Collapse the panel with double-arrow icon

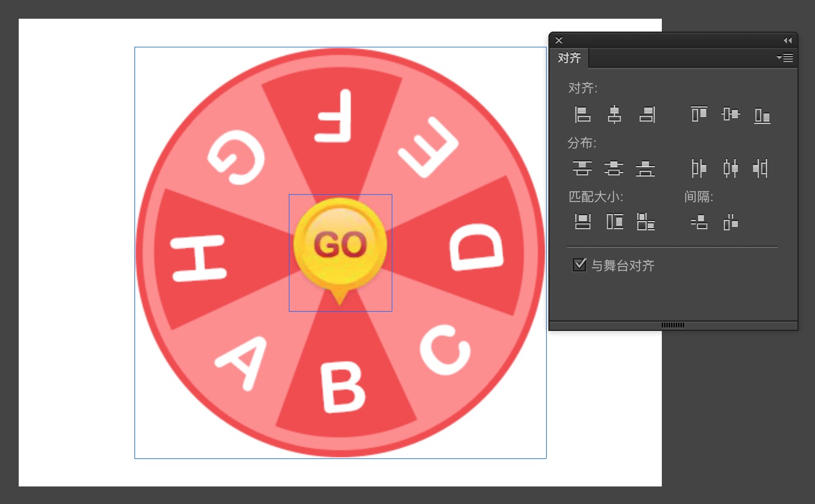(788, 40)
